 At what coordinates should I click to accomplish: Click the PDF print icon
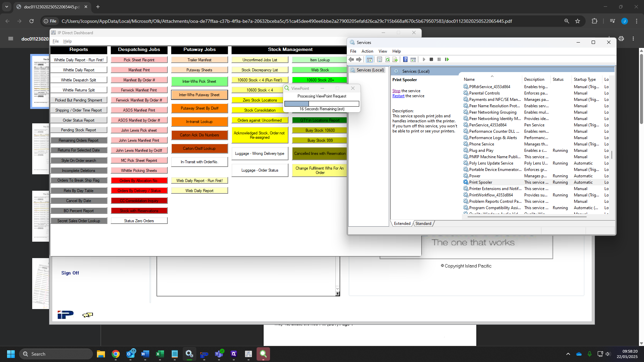pyautogui.click(x=621, y=39)
